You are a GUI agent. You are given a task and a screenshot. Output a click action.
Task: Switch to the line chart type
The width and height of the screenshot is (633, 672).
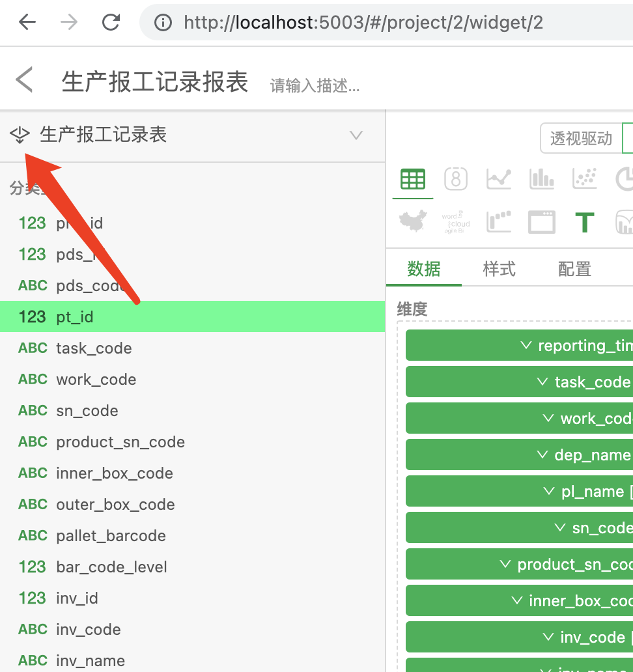click(498, 178)
